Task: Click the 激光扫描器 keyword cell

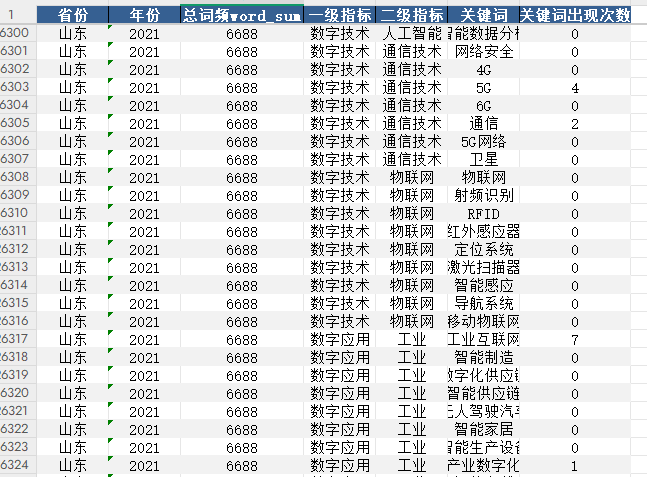Action: click(483, 267)
